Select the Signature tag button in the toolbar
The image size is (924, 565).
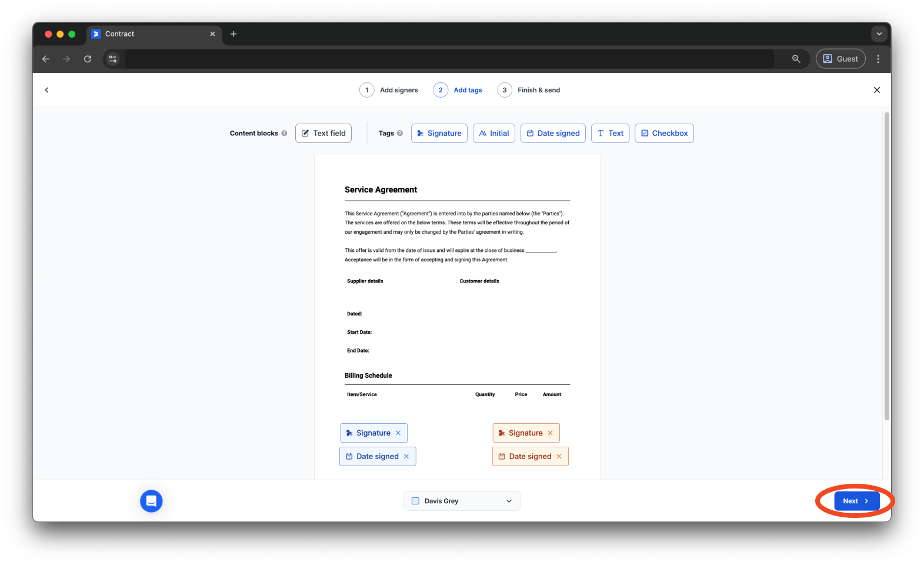coord(439,134)
